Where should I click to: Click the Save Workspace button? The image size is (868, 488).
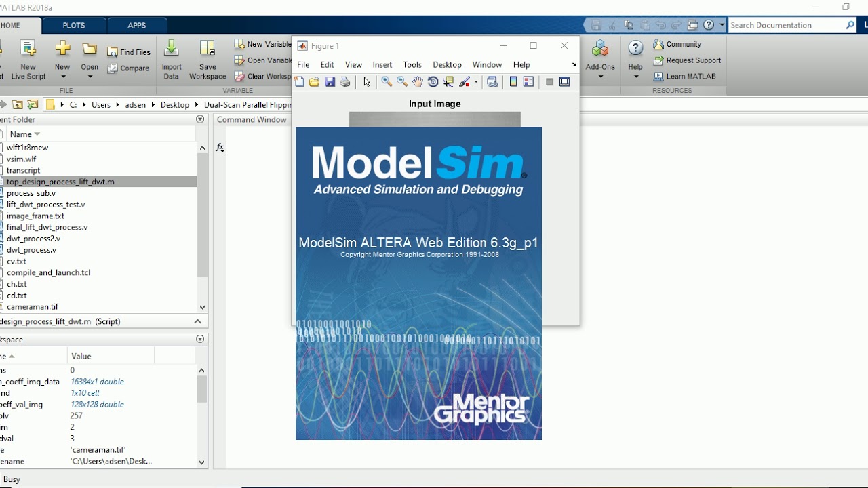(208, 60)
